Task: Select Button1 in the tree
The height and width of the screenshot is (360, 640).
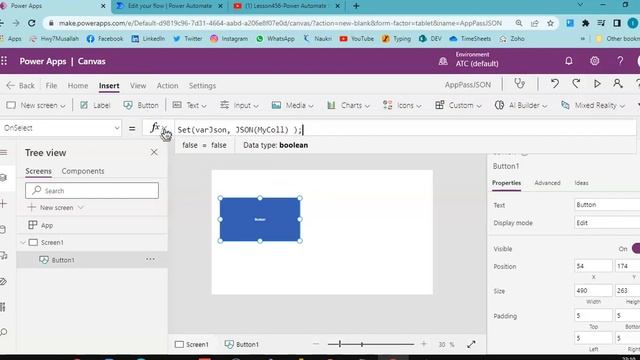Action: [x=63, y=260]
